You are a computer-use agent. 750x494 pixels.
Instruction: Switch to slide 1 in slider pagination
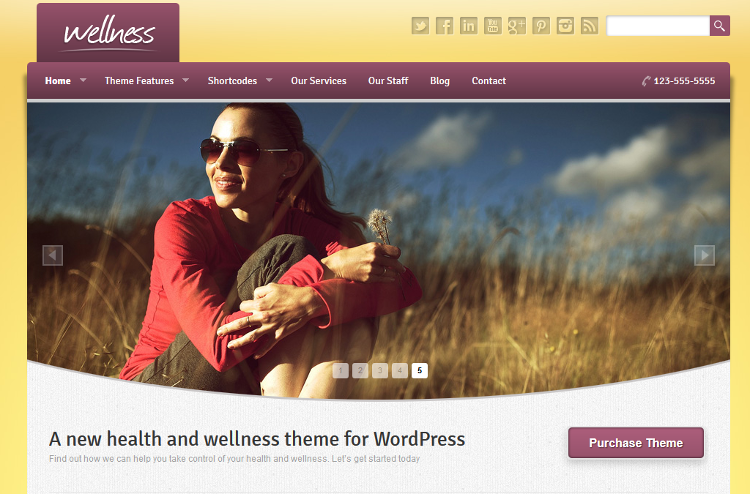341,370
